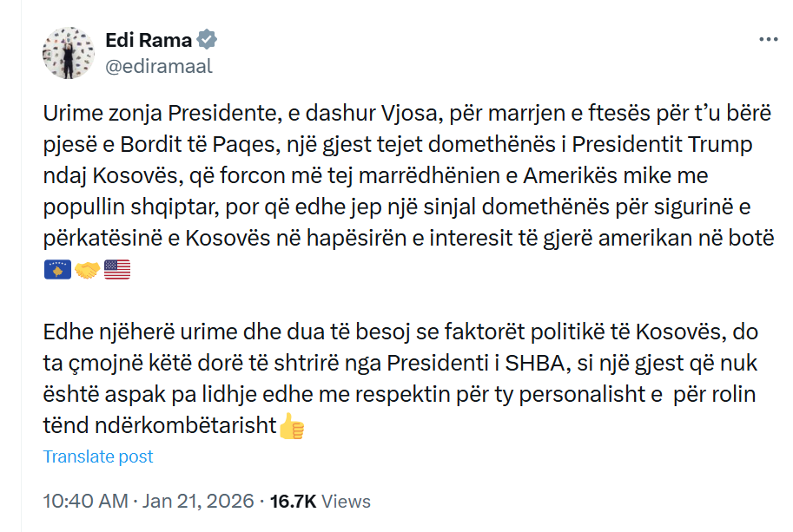This screenshot has height=532, width=793.
Task: Click the Translate post link
Action: click(98, 456)
